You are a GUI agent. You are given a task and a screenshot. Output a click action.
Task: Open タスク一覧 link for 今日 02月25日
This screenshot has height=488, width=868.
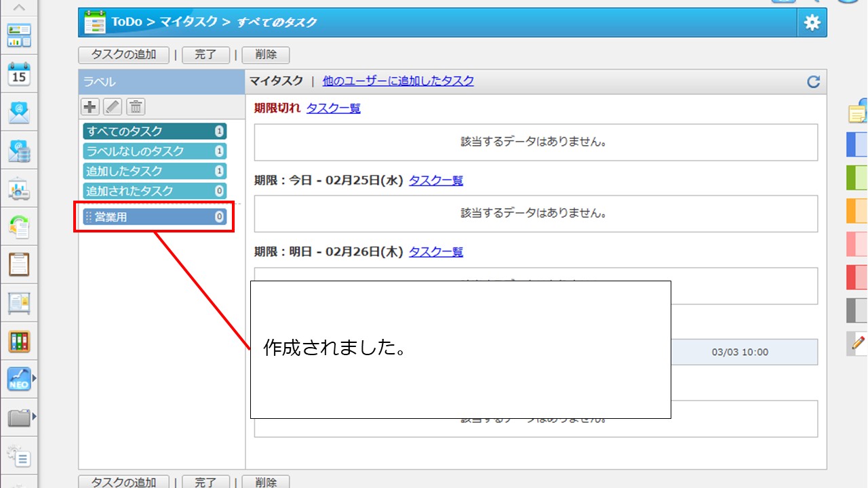click(x=436, y=180)
